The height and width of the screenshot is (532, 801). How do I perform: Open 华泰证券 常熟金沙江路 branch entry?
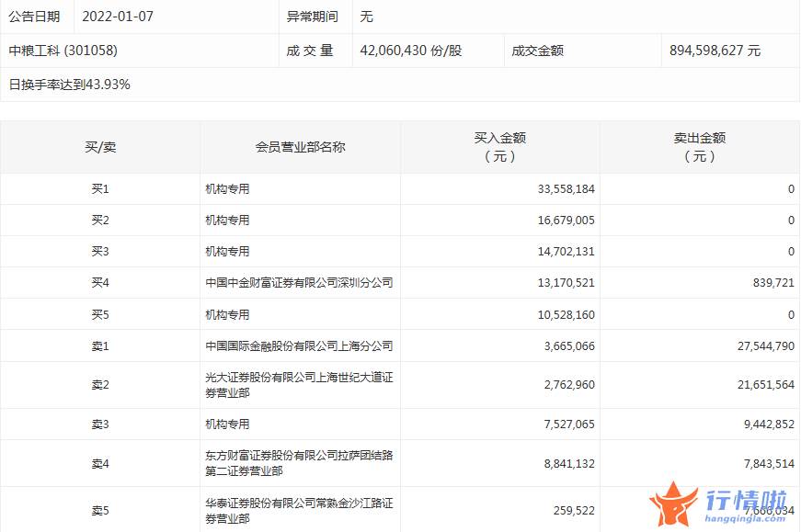pyautogui.click(x=299, y=510)
